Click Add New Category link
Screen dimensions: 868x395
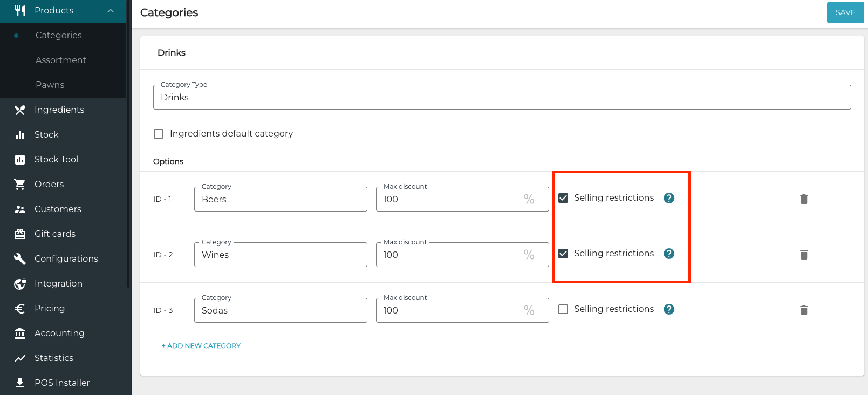[x=201, y=346]
